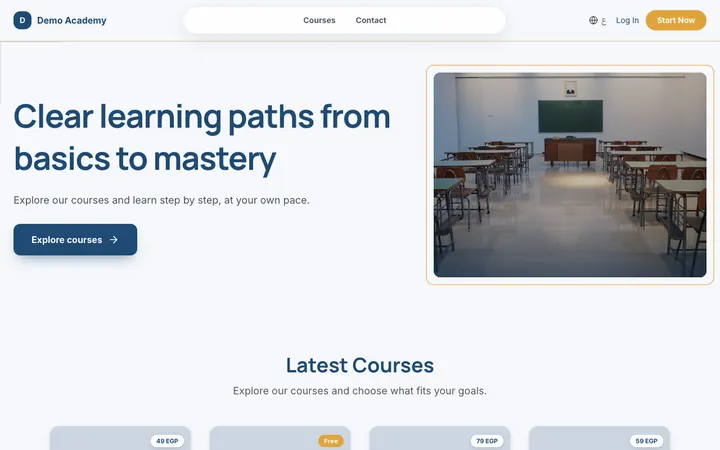The width and height of the screenshot is (720, 450).
Task: Open the course card priced 79 EGP
Action: [439, 438]
